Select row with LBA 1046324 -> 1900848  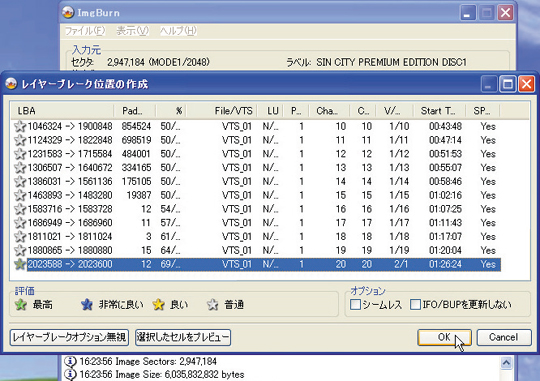tap(257, 126)
